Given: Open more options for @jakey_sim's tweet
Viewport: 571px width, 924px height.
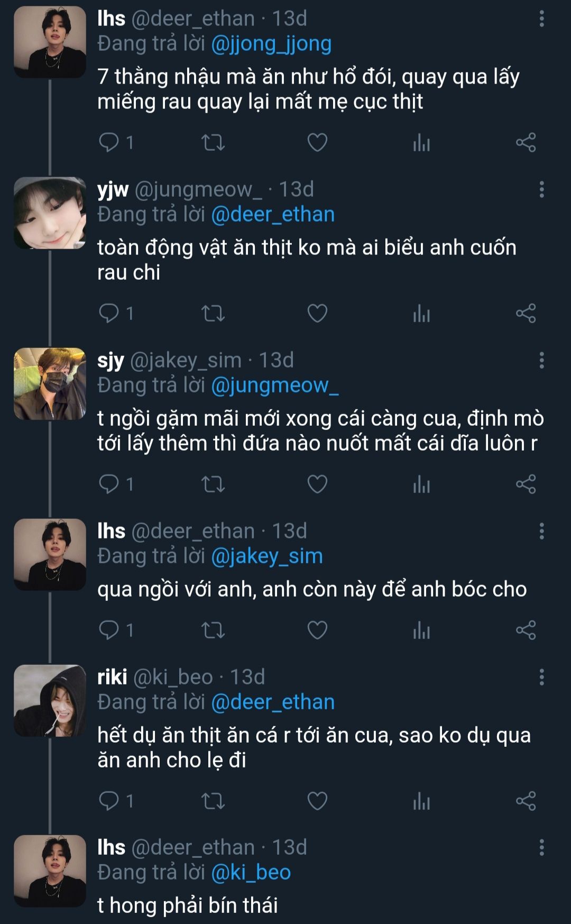Looking at the screenshot, I should point(541,360).
